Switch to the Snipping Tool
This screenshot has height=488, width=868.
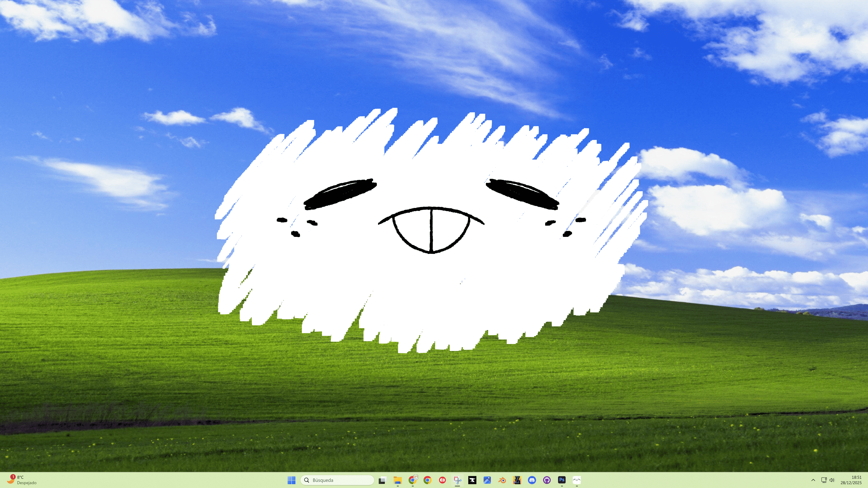click(x=457, y=480)
